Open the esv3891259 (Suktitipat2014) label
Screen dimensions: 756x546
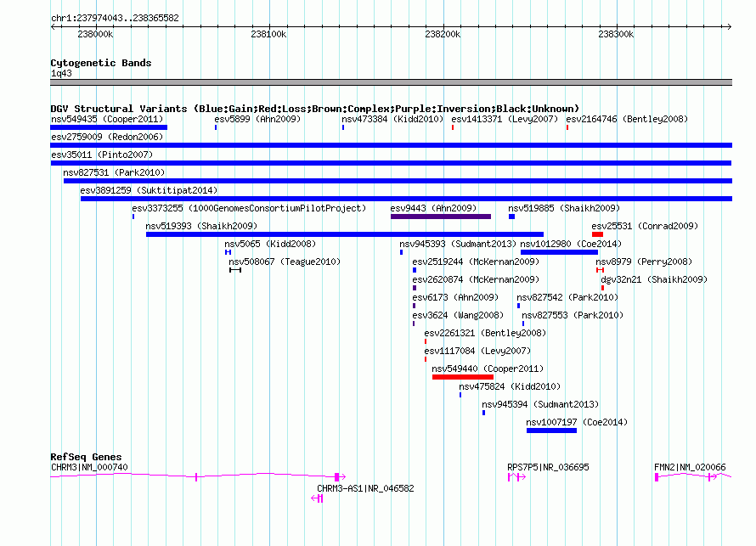pos(149,190)
